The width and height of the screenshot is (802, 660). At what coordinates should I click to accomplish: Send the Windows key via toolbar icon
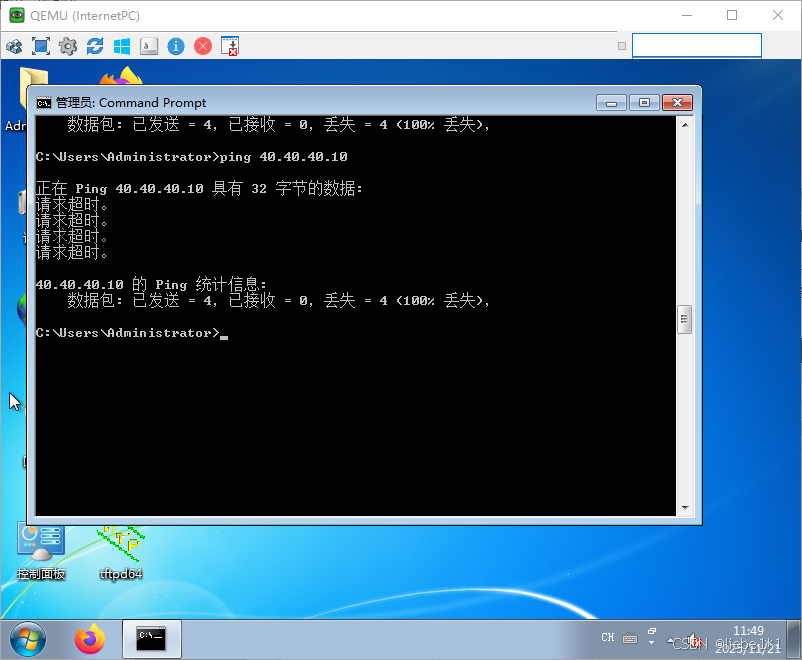[x=122, y=47]
